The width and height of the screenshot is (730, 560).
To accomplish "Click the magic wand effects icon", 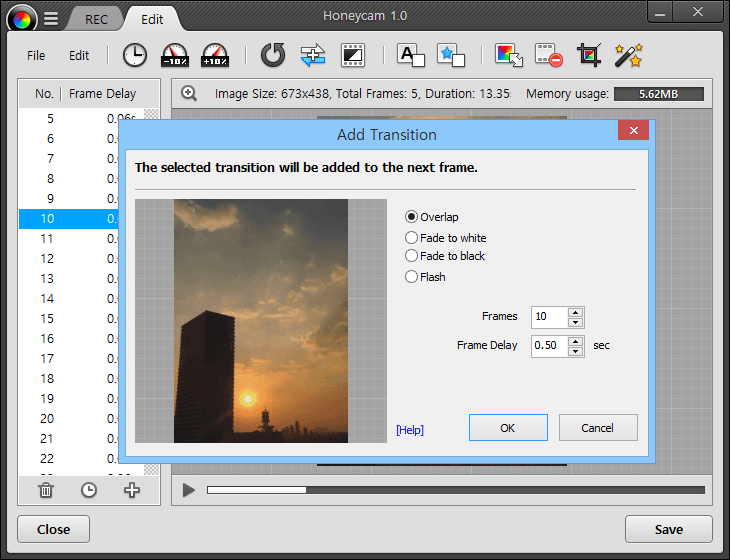I will (629, 55).
